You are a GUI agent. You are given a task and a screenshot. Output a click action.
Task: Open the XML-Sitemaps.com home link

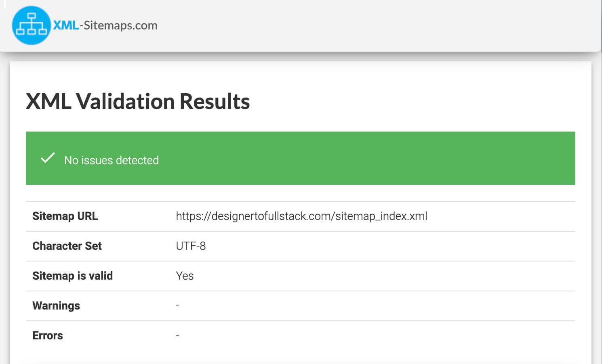pyautogui.click(x=85, y=25)
